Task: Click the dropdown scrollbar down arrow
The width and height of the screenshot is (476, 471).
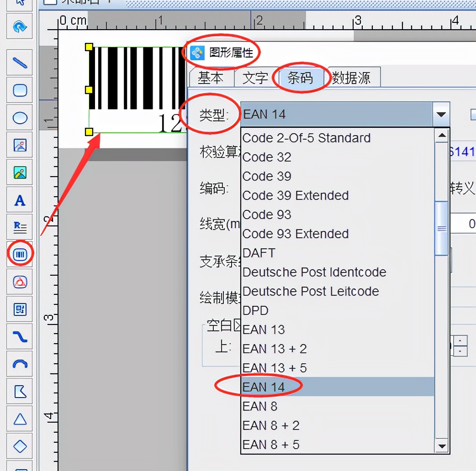Action: pos(441,446)
